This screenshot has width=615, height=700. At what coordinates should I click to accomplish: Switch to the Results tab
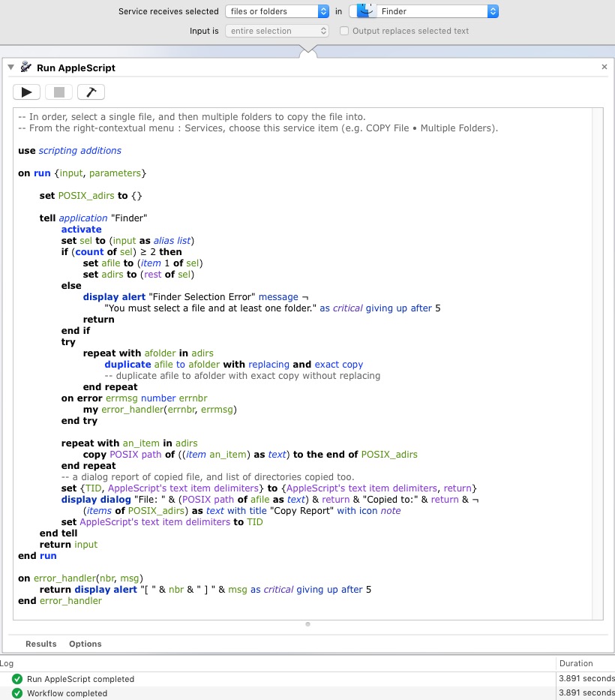pyautogui.click(x=41, y=644)
